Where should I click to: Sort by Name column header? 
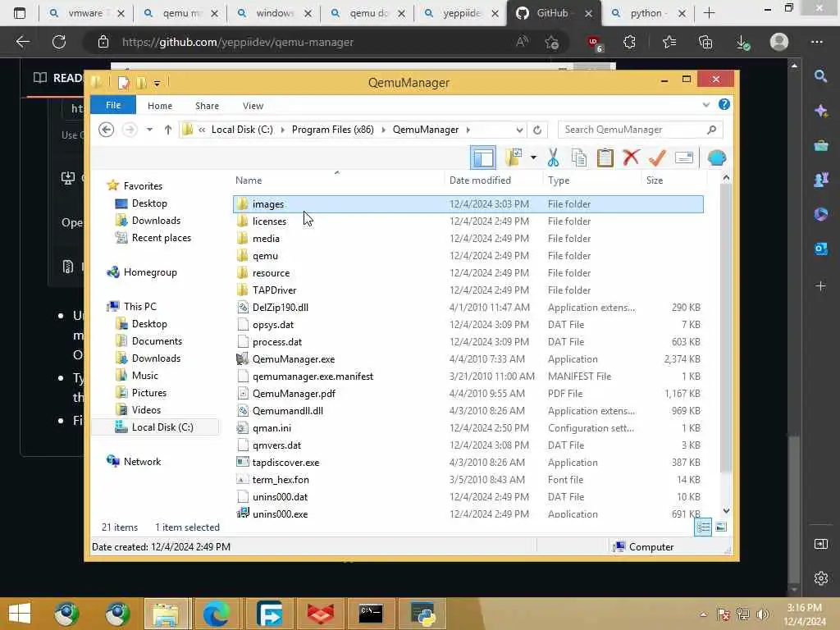pos(339,180)
